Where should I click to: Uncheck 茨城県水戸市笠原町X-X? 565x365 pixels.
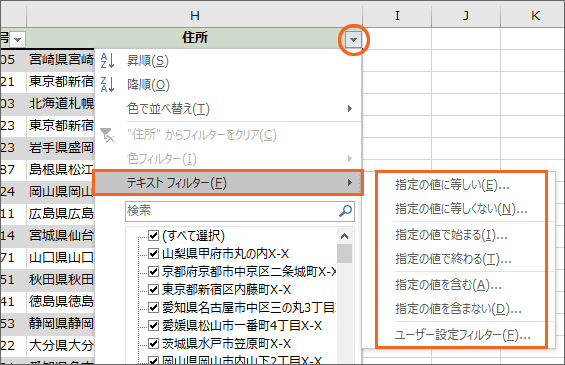click(x=154, y=343)
